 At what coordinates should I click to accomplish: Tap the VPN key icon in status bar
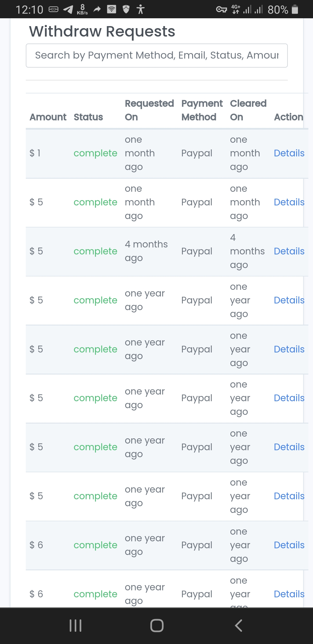coord(221,10)
